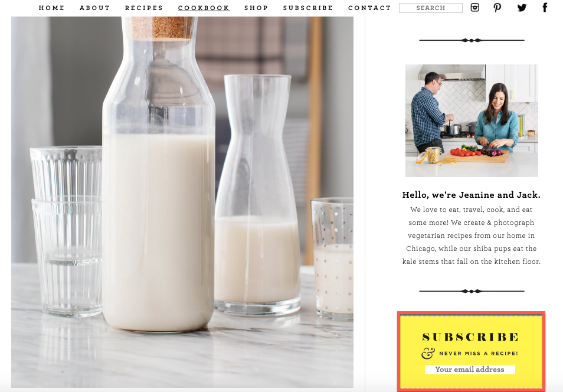Visit the Twitter bird icon
Screen dimensions: 563x392
click(522, 8)
